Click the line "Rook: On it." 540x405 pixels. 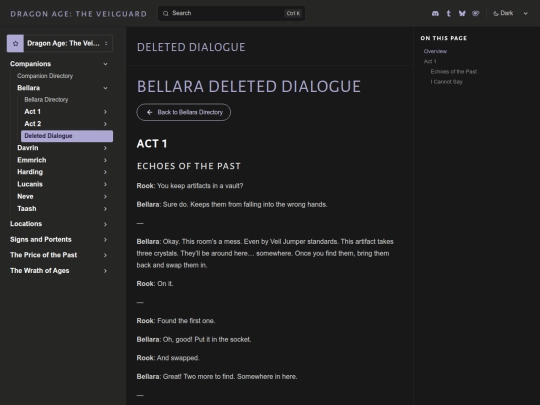click(155, 284)
